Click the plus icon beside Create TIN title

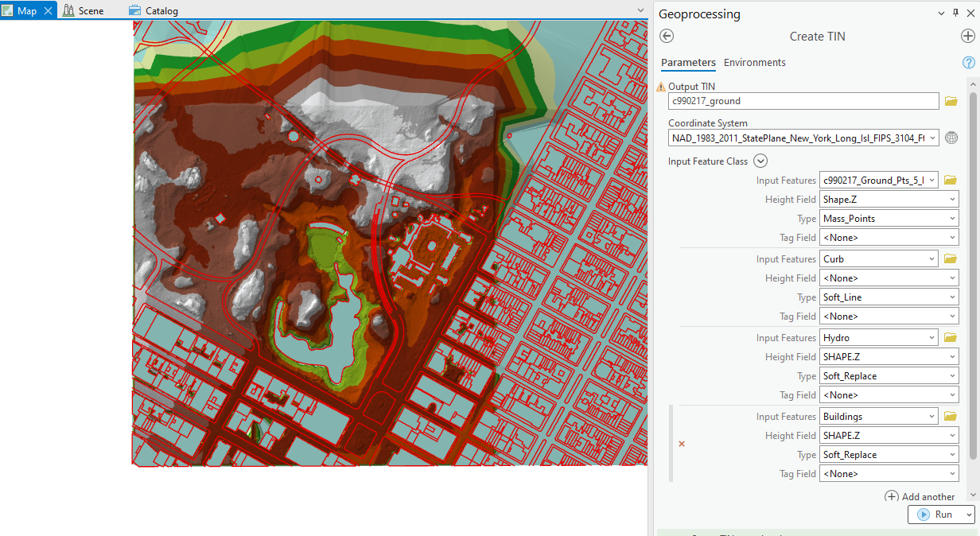tap(967, 36)
